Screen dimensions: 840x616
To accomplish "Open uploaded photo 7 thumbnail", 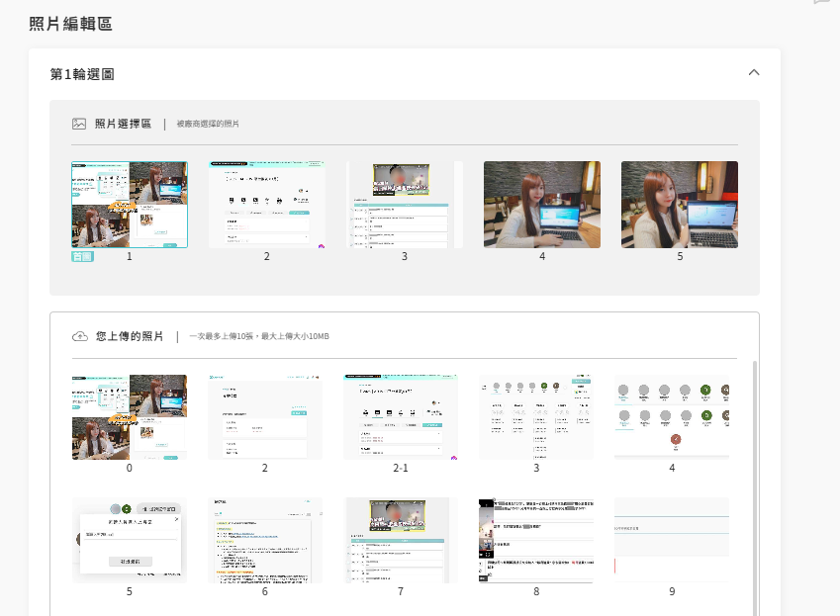I will tap(401, 540).
